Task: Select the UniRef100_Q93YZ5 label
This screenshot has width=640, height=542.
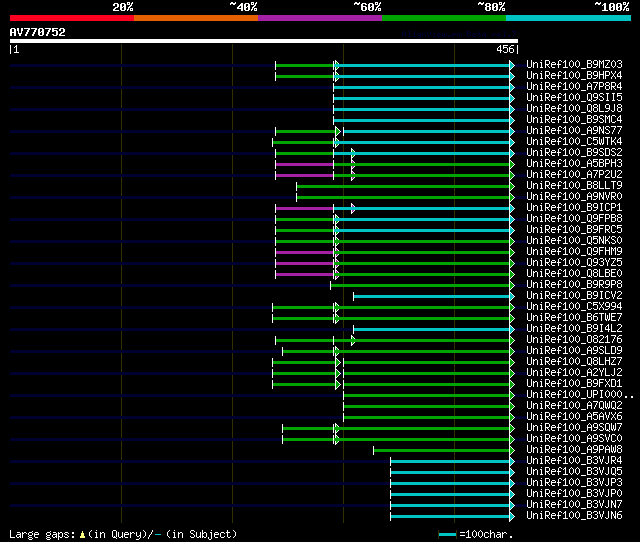Action: coord(574,263)
